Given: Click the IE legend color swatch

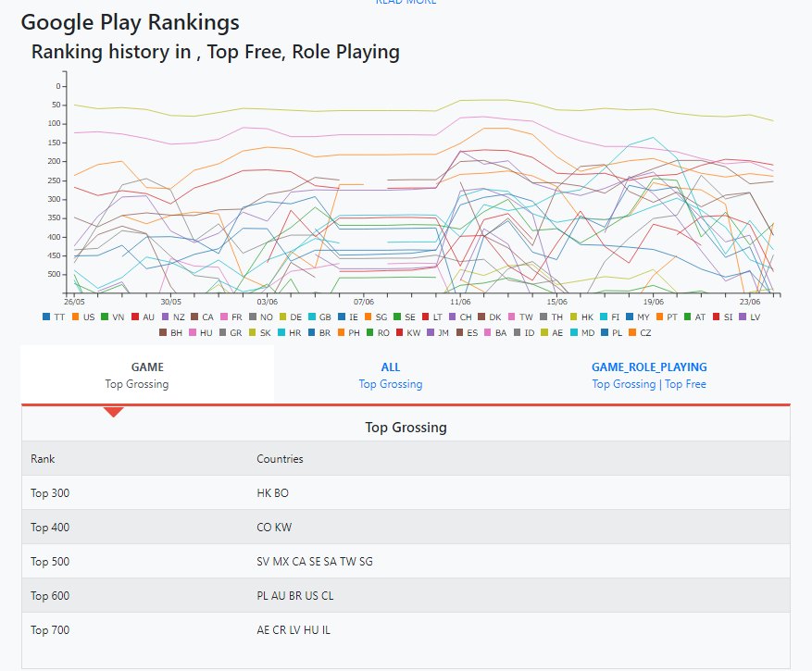Looking at the screenshot, I should (341, 317).
